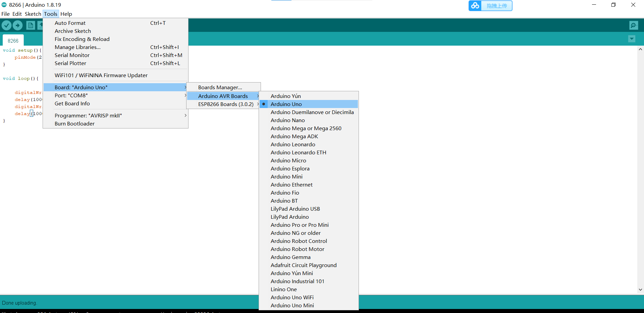The image size is (644, 313).
Task: Click the cloud upload button with Chinese label
Action: (x=490, y=6)
